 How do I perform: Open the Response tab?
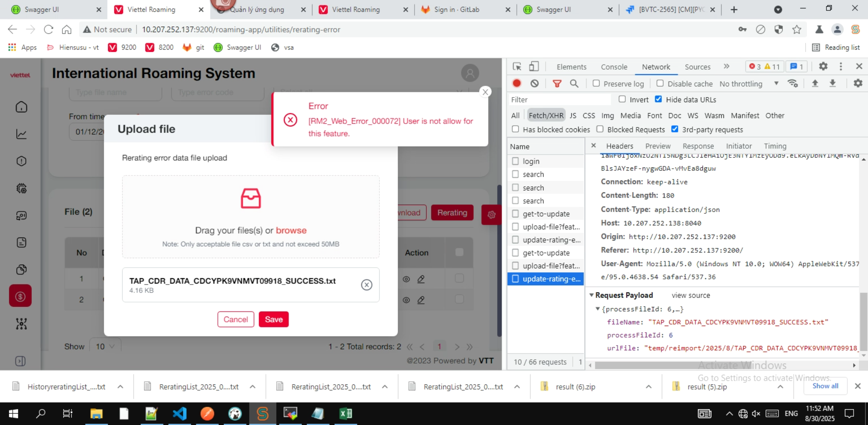point(698,146)
